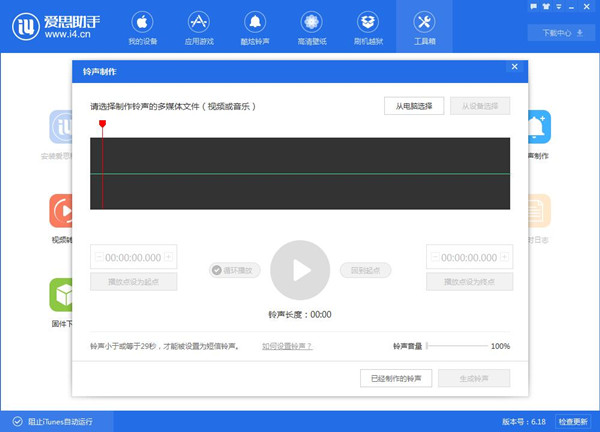This screenshot has width=600, height=432.
Task: Click 从电脑选择 to choose file from computer
Action: pyautogui.click(x=414, y=106)
